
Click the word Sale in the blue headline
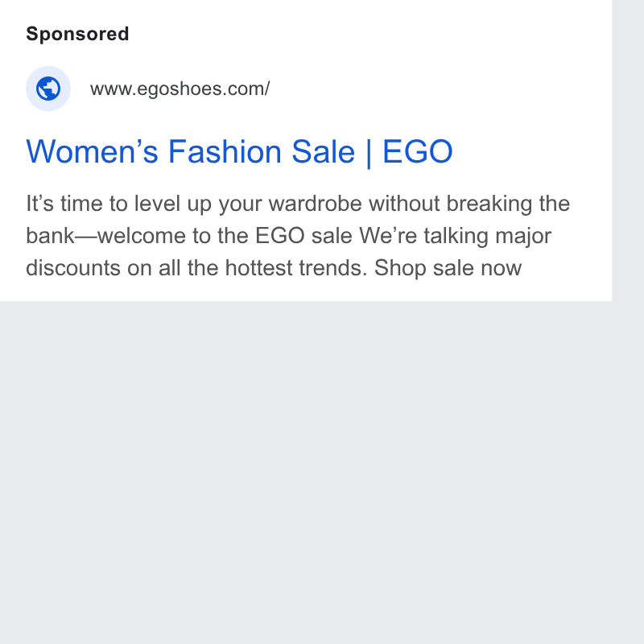tap(323, 151)
